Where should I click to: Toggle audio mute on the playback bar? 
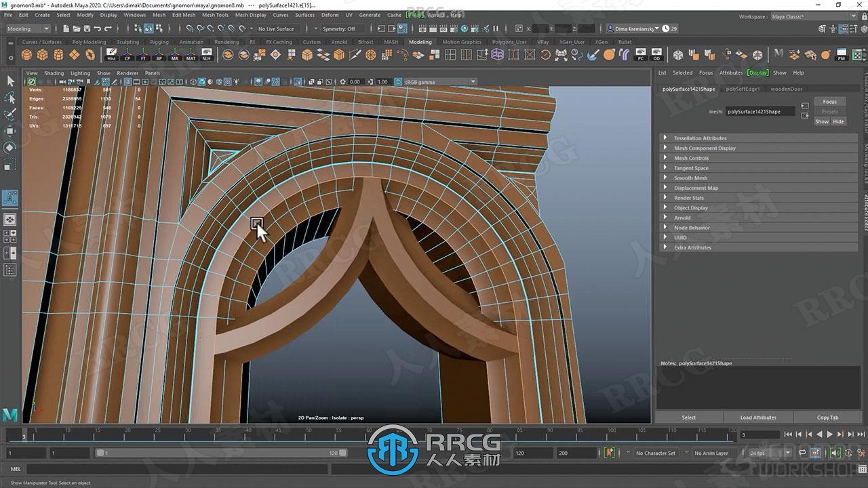pyautogui.click(x=835, y=453)
